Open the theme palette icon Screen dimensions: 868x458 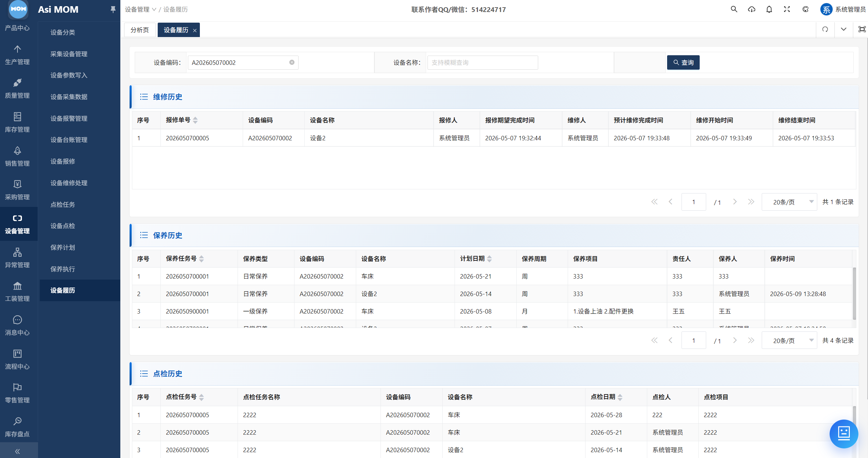[805, 9]
